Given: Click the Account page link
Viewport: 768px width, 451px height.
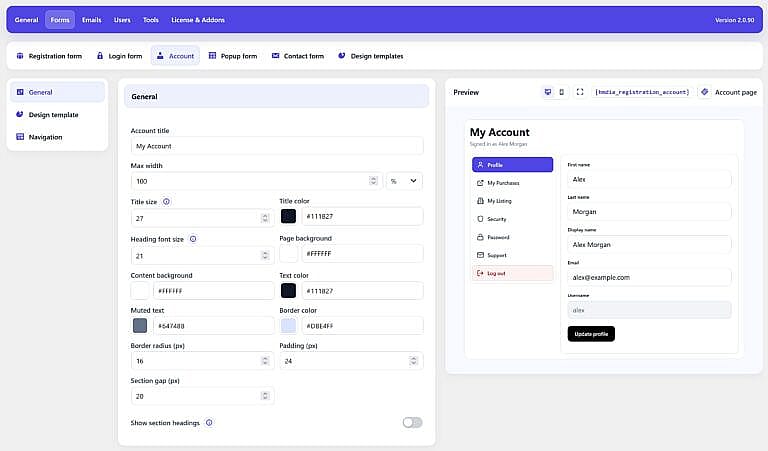Looking at the screenshot, I should (x=736, y=92).
